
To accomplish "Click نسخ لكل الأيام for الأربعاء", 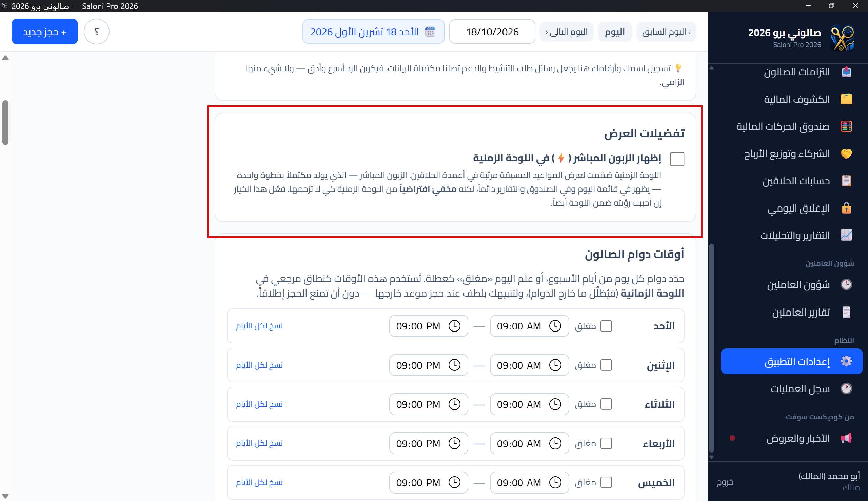I will click(259, 443).
